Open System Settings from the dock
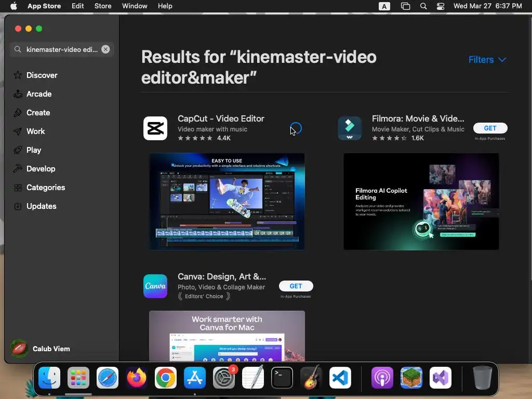The width and height of the screenshot is (532, 399). [x=224, y=378]
